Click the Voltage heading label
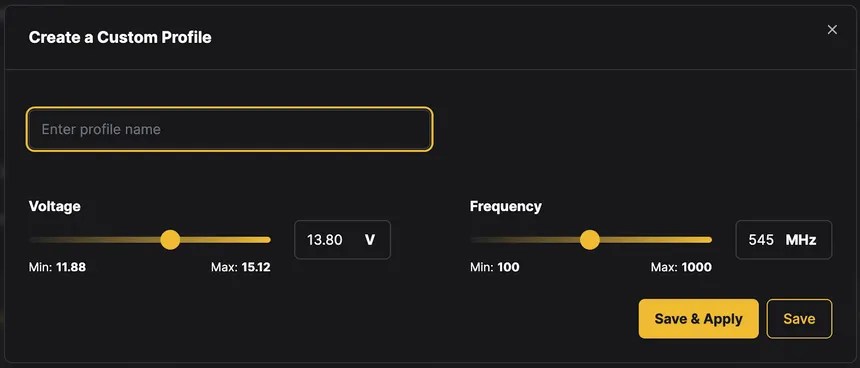The height and width of the screenshot is (368, 860). coord(54,206)
